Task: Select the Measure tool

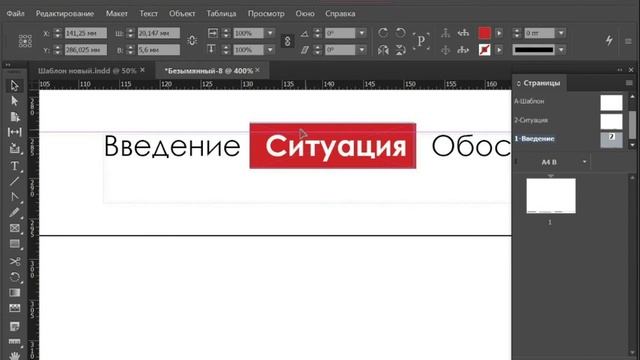Action: pyautogui.click(x=14, y=342)
